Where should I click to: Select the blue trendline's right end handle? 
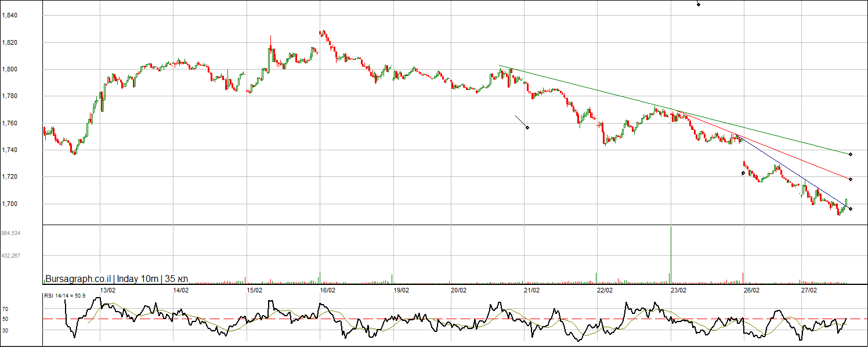coord(851,209)
